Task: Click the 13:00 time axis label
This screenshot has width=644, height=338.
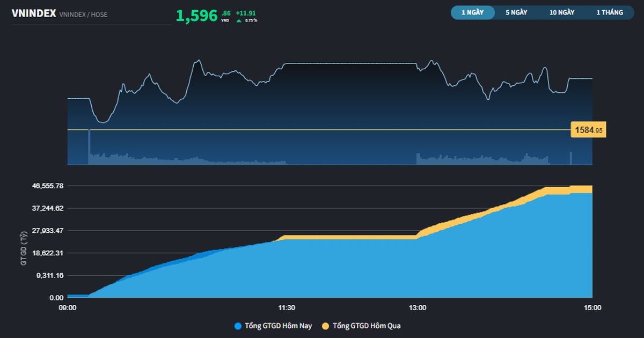Action: (418, 307)
